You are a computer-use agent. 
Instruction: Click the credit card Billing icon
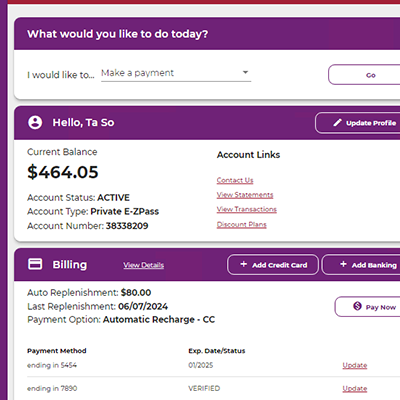pos(35,264)
